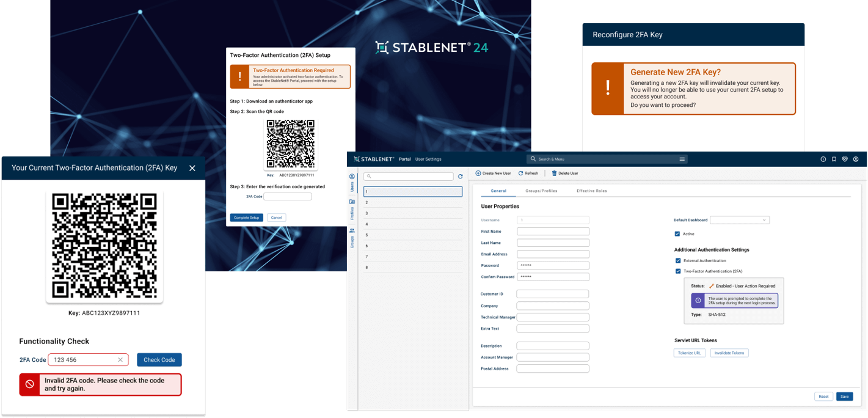Click the Save button
Image resolution: width=868 pixels, height=418 pixels.
pyautogui.click(x=844, y=397)
